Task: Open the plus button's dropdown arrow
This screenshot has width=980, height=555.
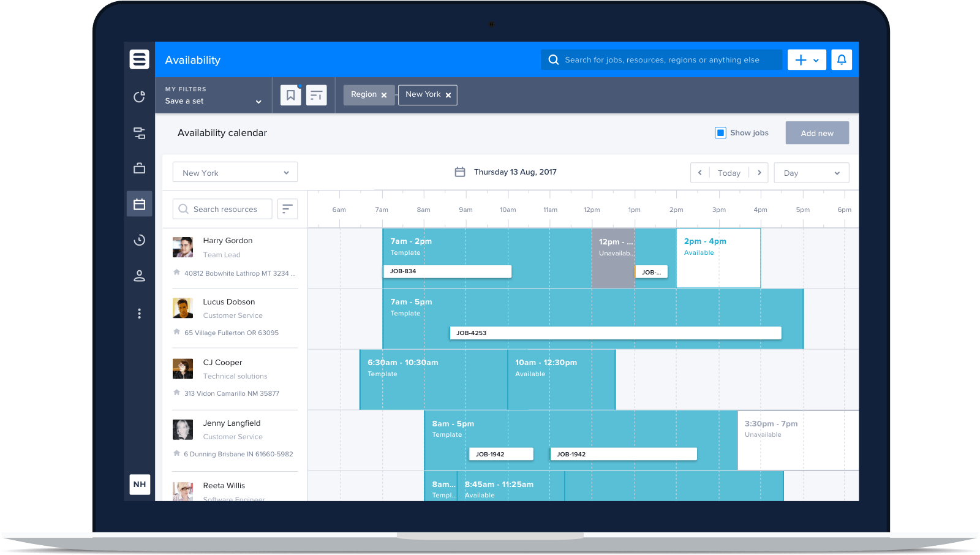Action: 815,59
